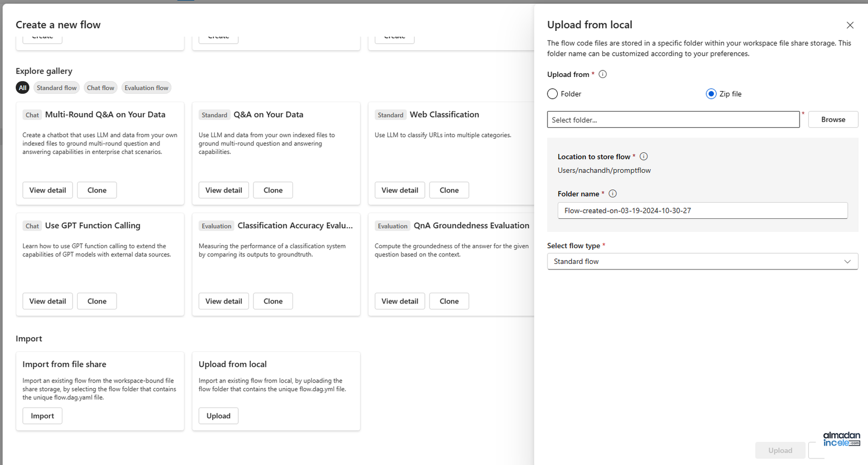868x465 pixels.
Task: Switch to the Chat flow gallery filter
Action: [x=100, y=88]
